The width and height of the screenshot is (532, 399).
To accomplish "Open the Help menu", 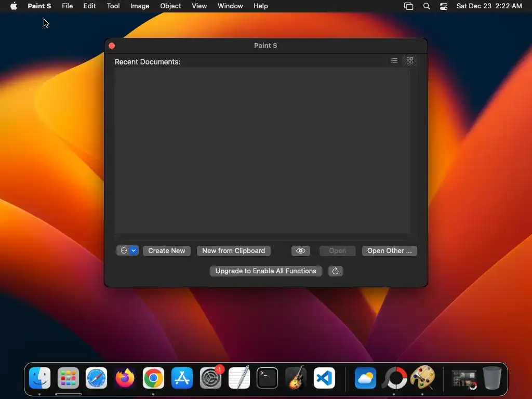I will 261,6.
